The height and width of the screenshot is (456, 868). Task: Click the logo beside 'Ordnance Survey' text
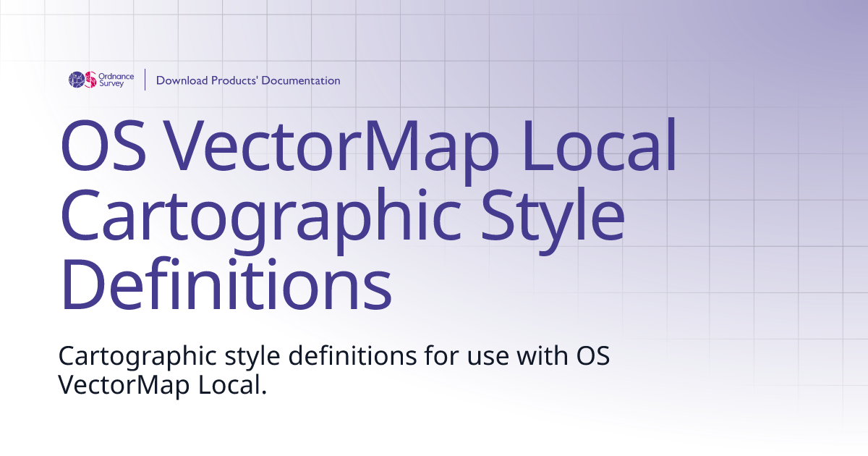coord(83,80)
